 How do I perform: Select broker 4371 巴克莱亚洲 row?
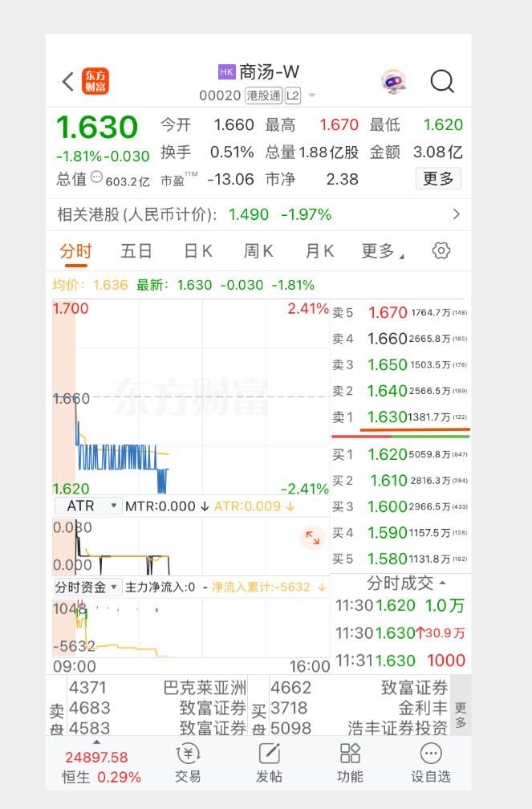click(157, 688)
